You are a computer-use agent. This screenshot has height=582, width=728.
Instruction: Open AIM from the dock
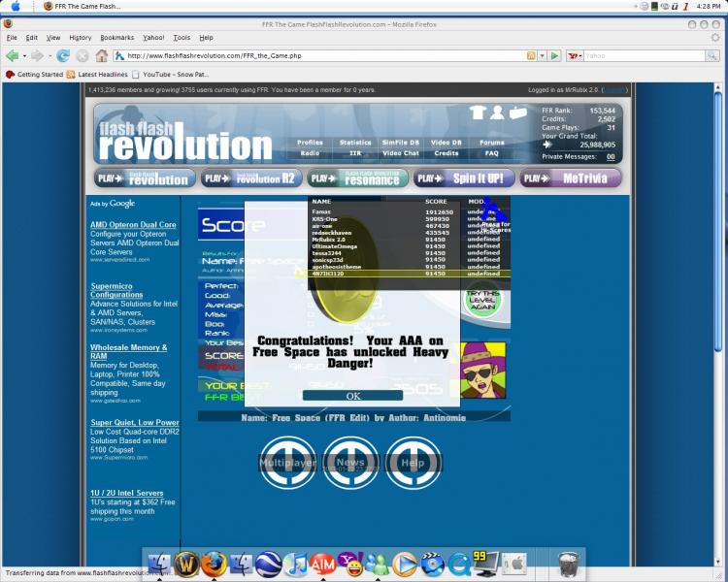coord(323,564)
